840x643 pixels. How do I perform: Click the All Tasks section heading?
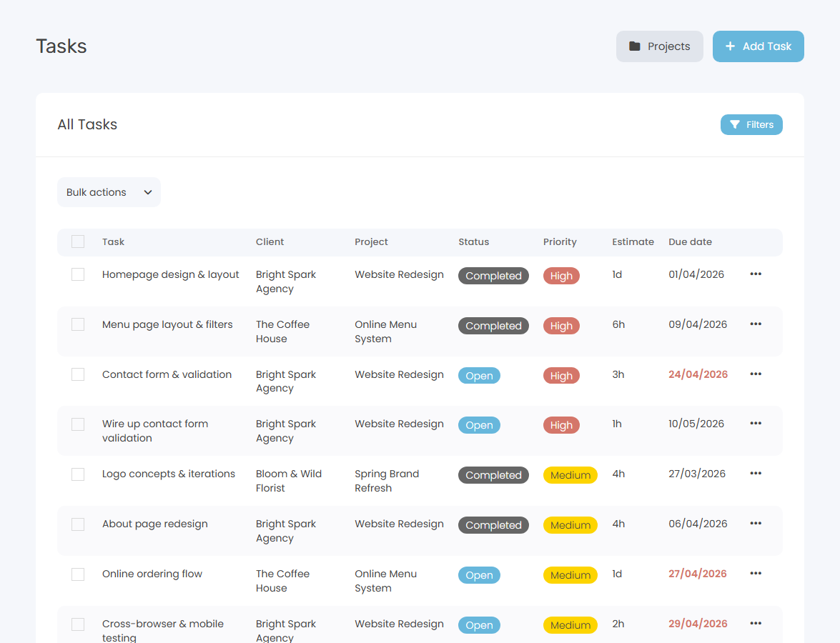(87, 124)
